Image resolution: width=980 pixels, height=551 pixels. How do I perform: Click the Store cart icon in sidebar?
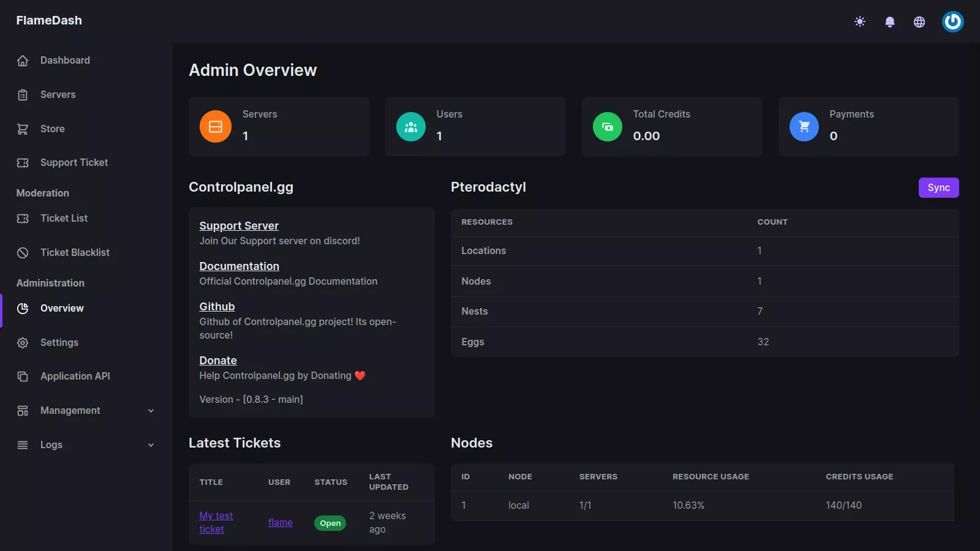(23, 129)
